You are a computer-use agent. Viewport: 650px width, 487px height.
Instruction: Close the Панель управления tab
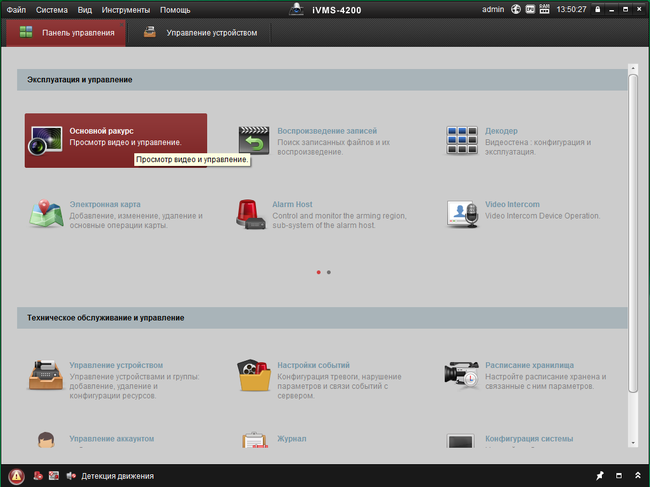pyautogui.click(x=122, y=24)
